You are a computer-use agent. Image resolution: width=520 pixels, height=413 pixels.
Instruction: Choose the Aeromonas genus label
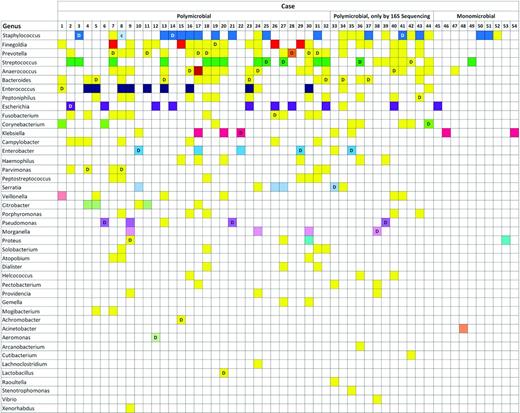coord(16,337)
